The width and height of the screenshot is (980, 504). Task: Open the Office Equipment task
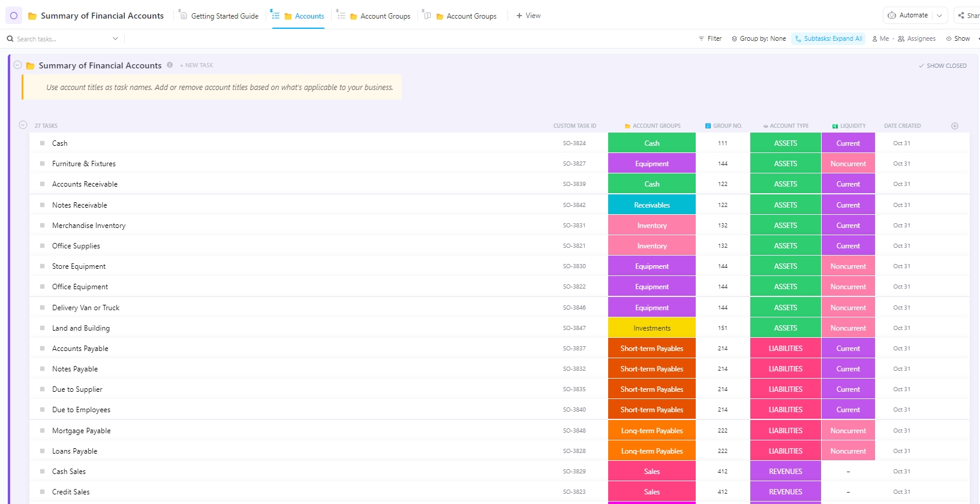[80, 287]
